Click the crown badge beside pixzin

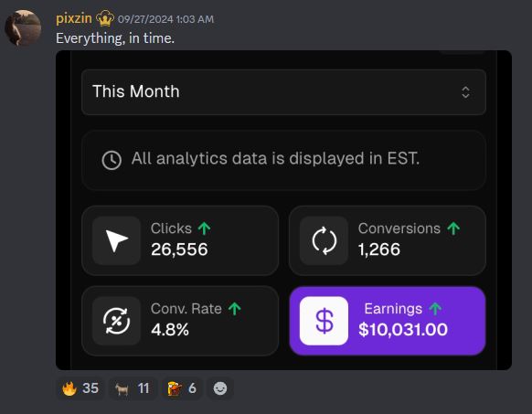click(105, 18)
